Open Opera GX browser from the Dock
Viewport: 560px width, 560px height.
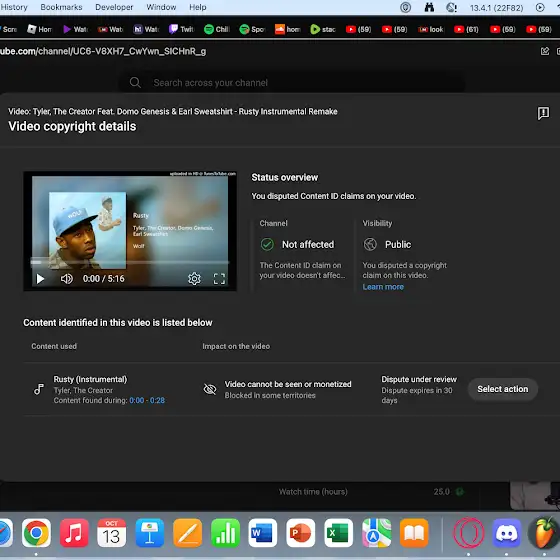[469, 533]
